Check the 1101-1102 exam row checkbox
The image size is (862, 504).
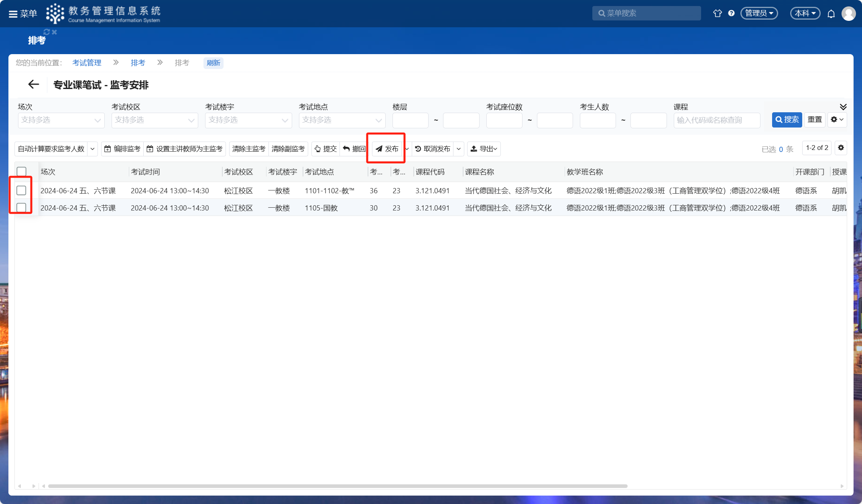point(22,190)
